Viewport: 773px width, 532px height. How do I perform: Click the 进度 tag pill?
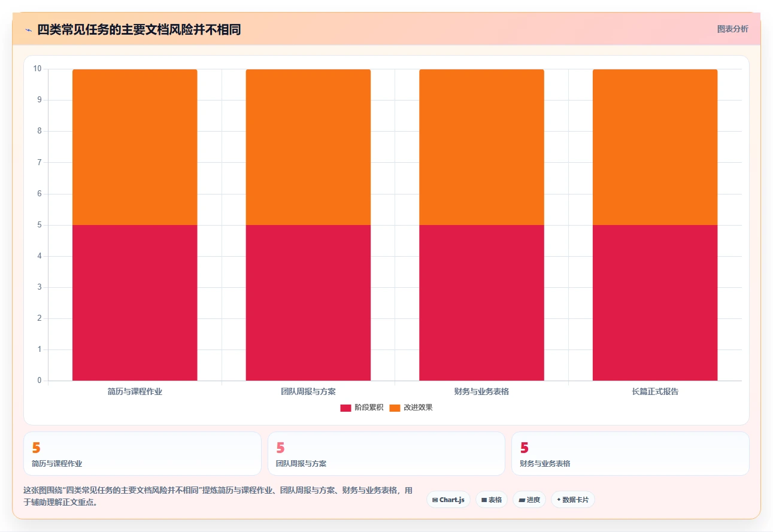529,500
